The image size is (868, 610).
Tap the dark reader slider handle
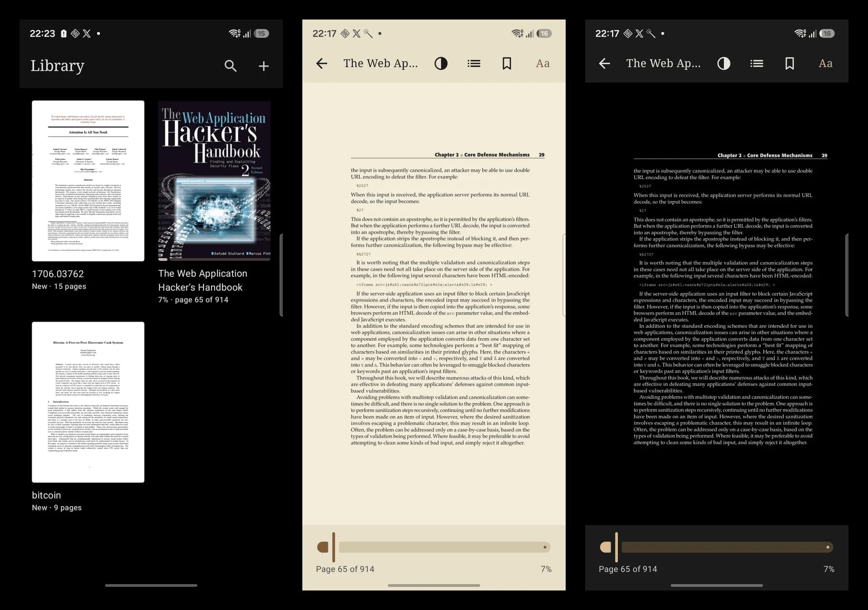[616, 547]
